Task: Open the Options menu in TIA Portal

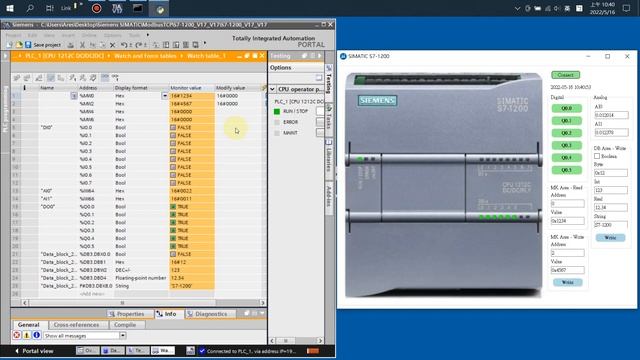Action: point(112,35)
